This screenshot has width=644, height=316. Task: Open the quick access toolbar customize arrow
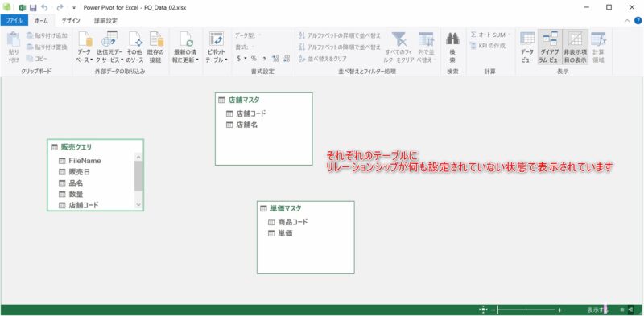coord(73,8)
